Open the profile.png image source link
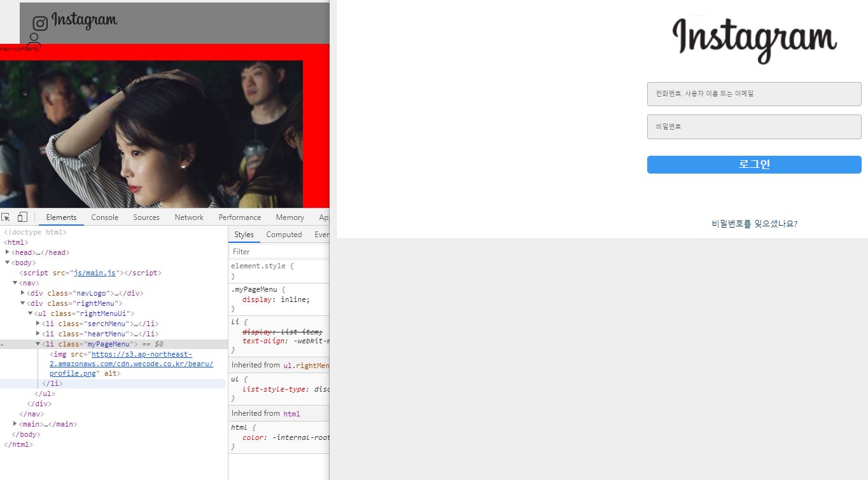The width and height of the screenshot is (868, 480). click(x=131, y=364)
